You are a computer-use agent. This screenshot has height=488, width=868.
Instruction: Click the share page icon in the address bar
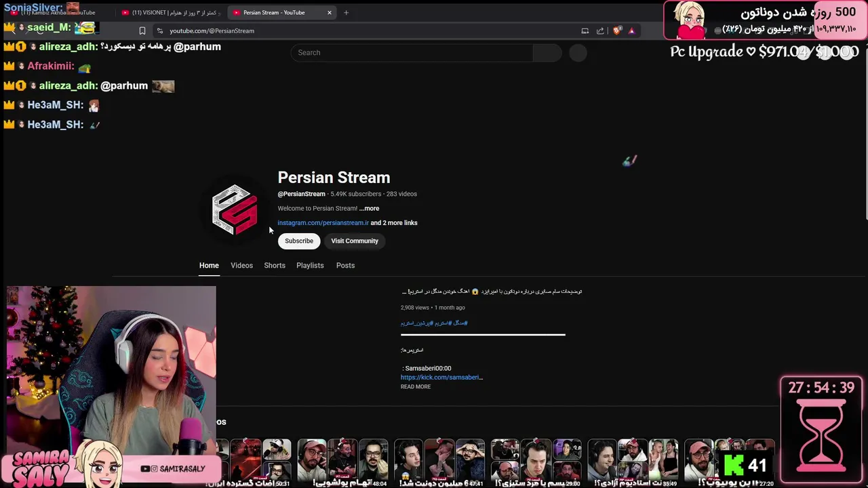(x=600, y=30)
